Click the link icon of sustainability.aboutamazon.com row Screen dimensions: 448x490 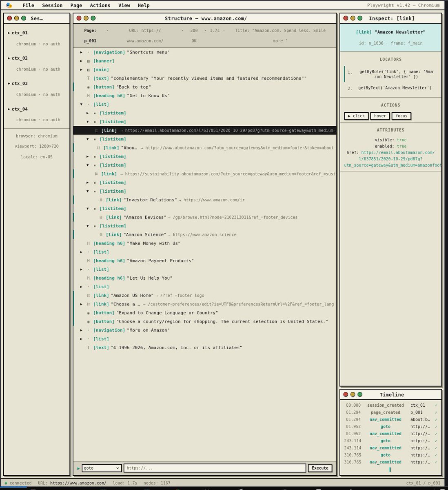pos(96,174)
